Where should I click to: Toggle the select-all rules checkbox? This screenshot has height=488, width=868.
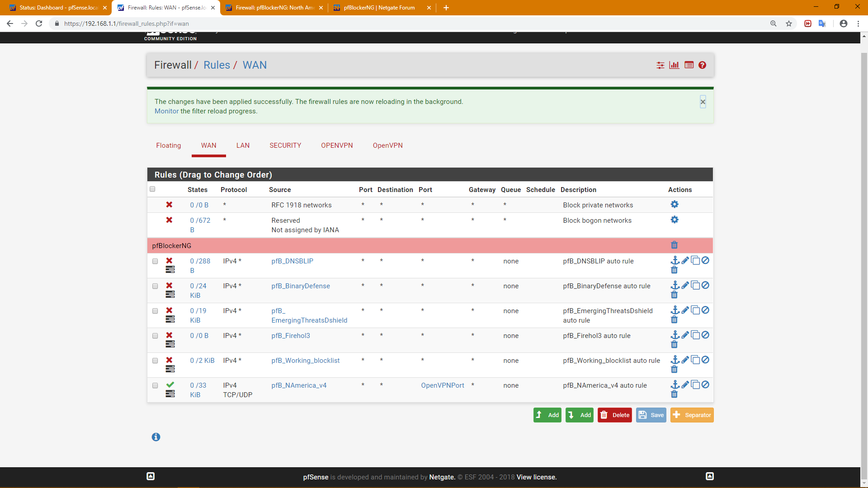tap(152, 189)
